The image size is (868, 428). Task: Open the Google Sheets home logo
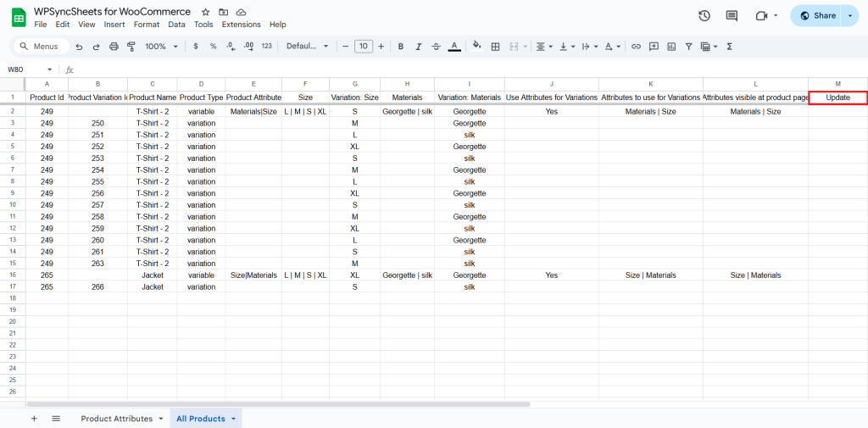click(19, 17)
